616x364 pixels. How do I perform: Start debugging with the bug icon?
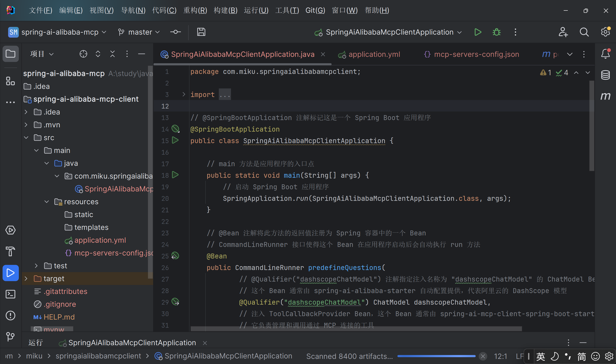point(496,32)
